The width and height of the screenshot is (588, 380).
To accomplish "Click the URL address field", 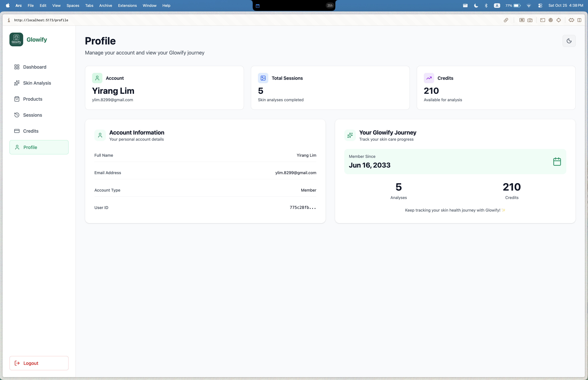I will click(41, 20).
